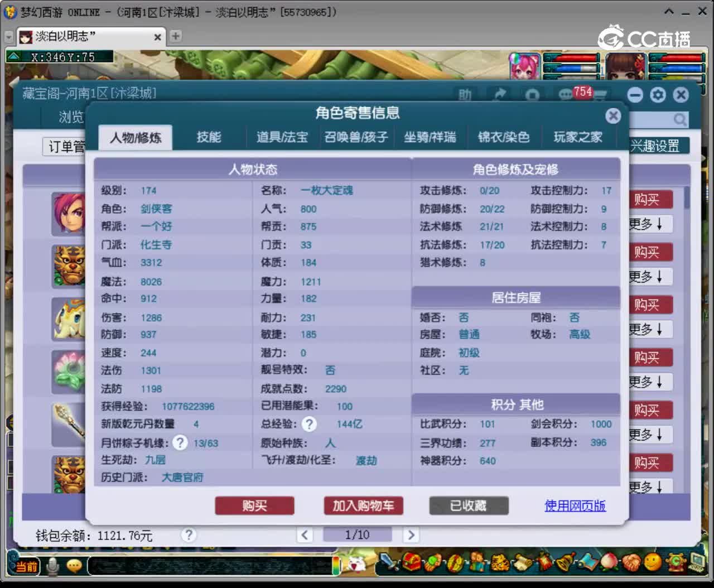714x588 pixels.
Task: Open the chat bubble icon beside microphone
Action: pos(74,566)
